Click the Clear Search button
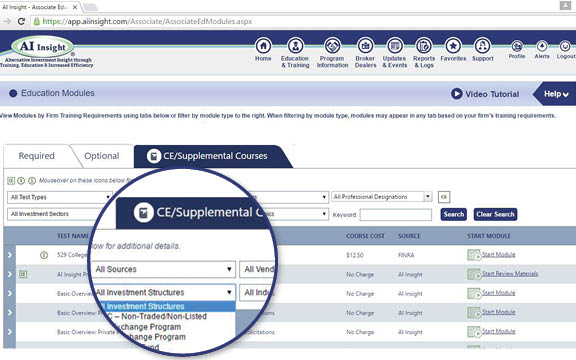The width and height of the screenshot is (576, 360). coord(495,214)
